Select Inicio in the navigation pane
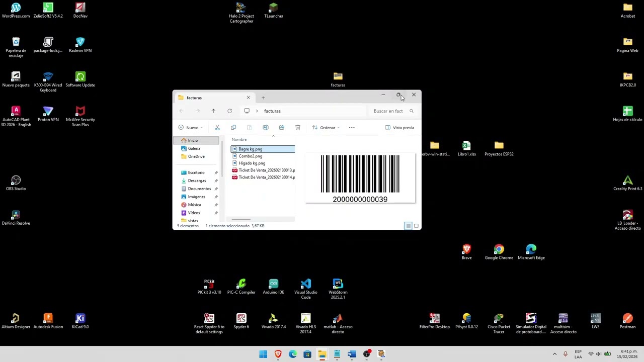Image resolution: width=644 pixels, height=362 pixels. [x=196, y=140]
